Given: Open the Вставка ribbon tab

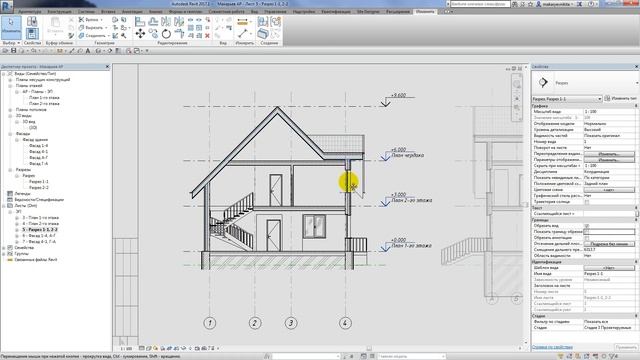Looking at the screenshot, I should pyautogui.click(x=109, y=12).
